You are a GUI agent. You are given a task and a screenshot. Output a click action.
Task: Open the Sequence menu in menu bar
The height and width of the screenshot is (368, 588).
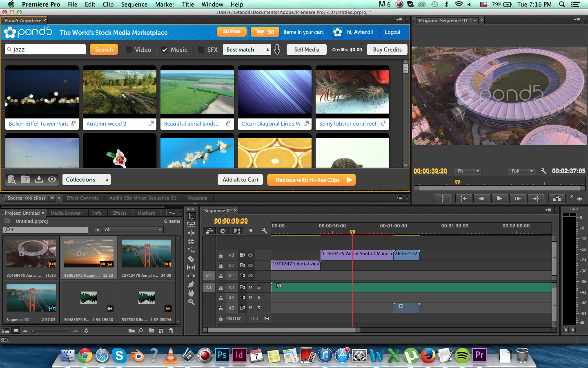coord(134,4)
